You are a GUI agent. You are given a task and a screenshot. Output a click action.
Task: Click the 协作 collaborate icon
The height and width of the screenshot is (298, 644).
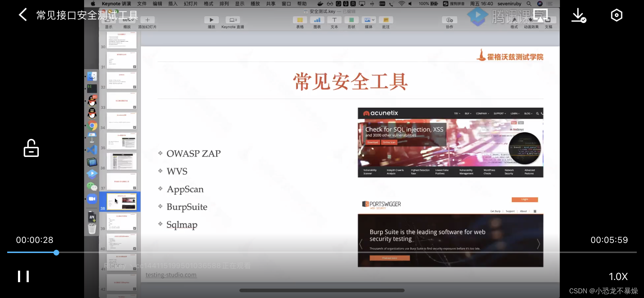(450, 20)
